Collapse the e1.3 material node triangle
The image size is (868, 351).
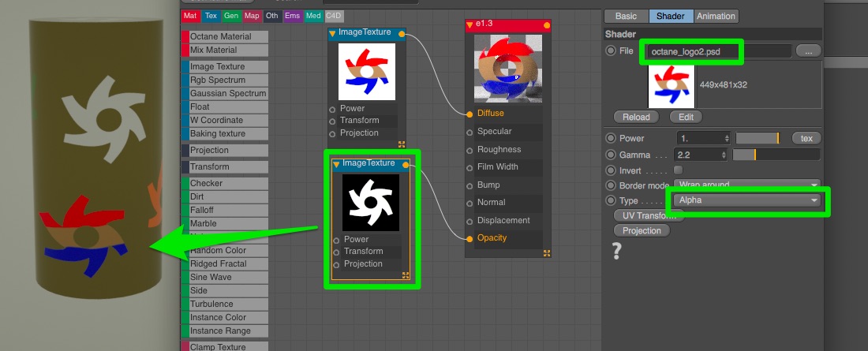tap(470, 25)
